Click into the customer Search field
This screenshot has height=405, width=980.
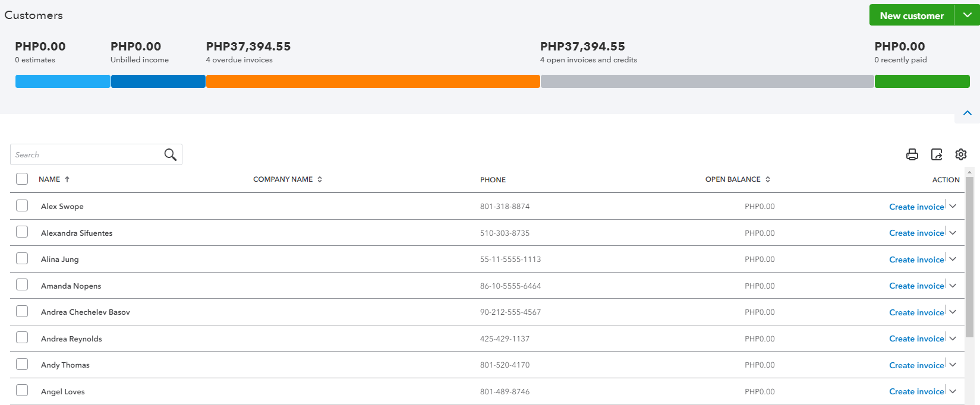(87, 154)
